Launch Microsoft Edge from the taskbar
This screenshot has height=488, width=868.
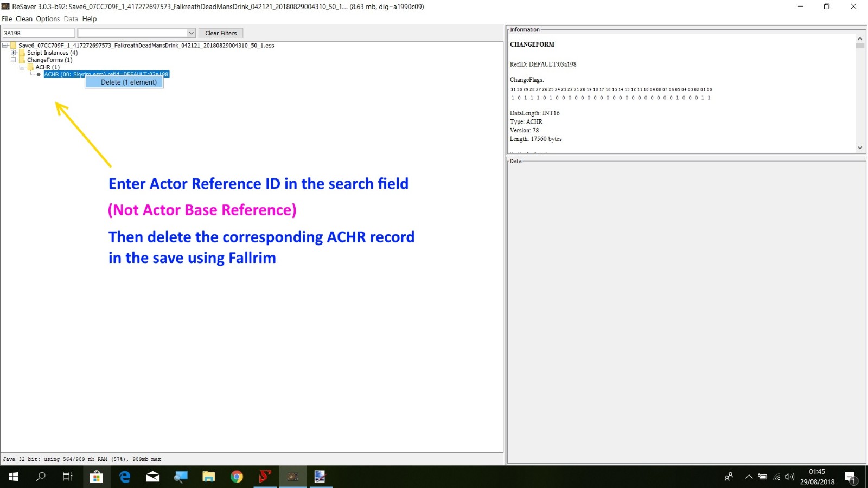tap(125, 477)
